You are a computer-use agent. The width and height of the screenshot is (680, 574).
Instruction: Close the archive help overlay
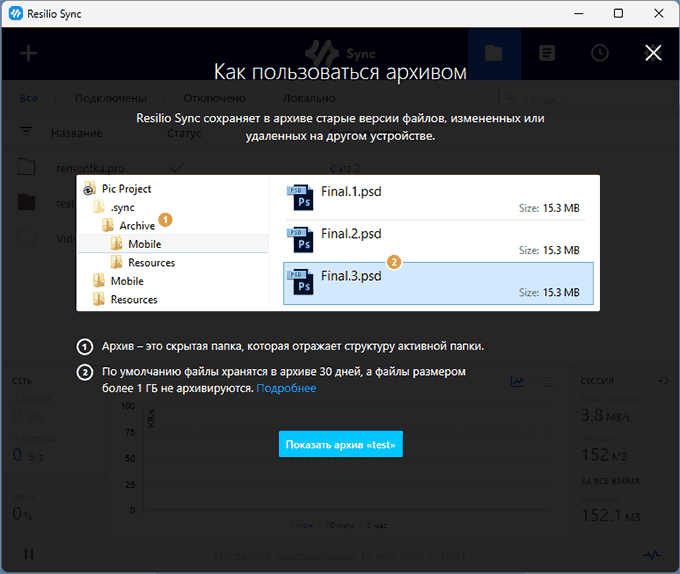tap(653, 53)
